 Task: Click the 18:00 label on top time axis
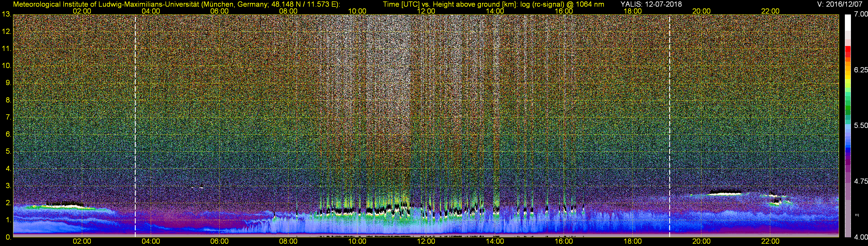tap(632, 11)
